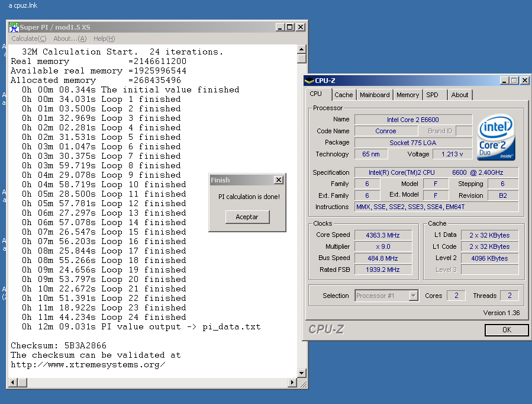Click the CPU-Z title bar icon
The width and height of the screenshot is (532, 404).
[x=309, y=81]
